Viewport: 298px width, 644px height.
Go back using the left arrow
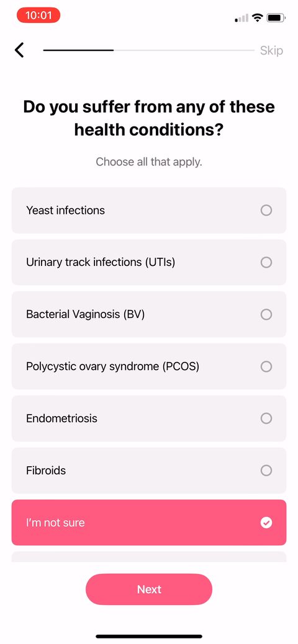(x=19, y=50)
